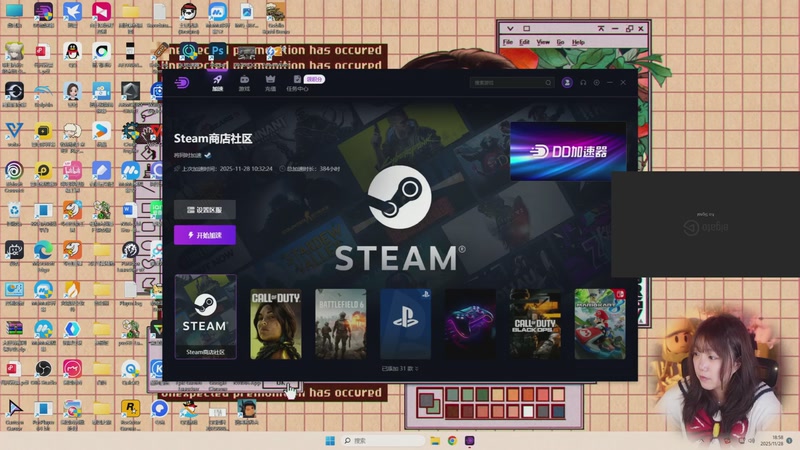Click the search magnifier icon in DD accelerator
The height and width of the screenshot is (450, 800).
(548, 83)
